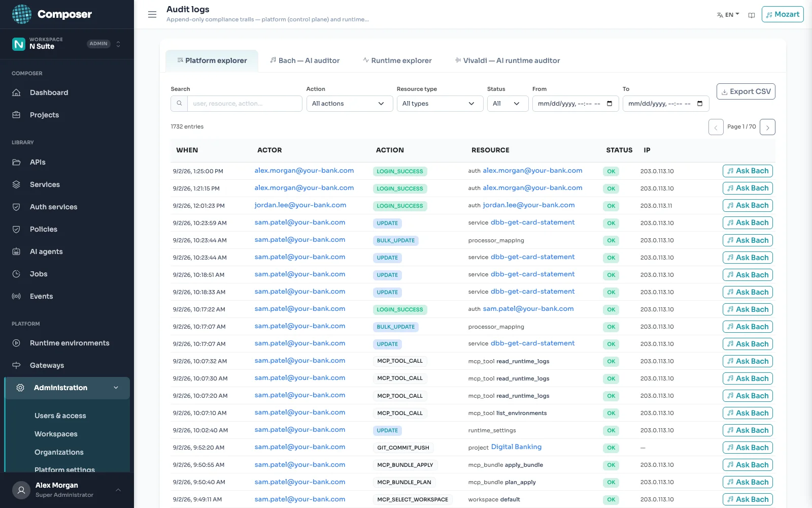The width and height of the screenshot is (812, 508).
Task: Click the Auth services shield icon
Action: (x=16, y=207)
